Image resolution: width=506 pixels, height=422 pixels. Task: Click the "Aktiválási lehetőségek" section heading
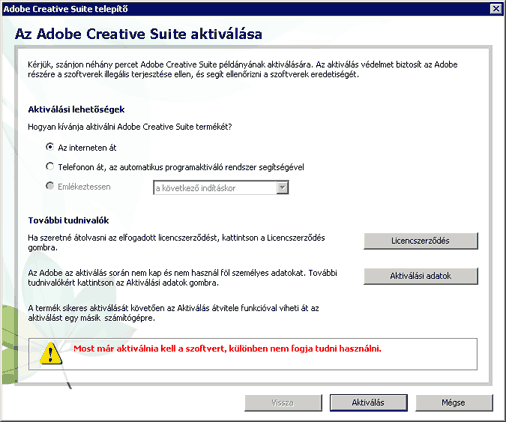tap(76, 110)
